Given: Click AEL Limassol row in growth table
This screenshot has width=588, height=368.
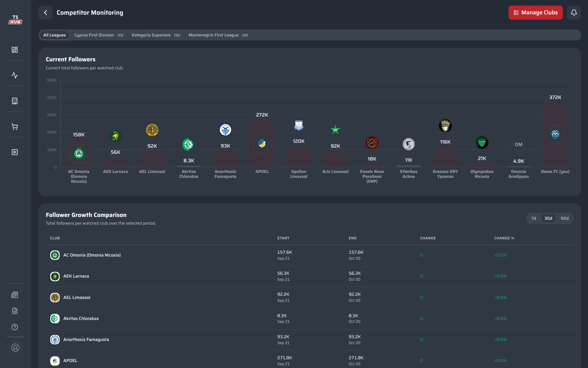Looking at the screenshot, I should pyautogui.click(x=310, y=297).
